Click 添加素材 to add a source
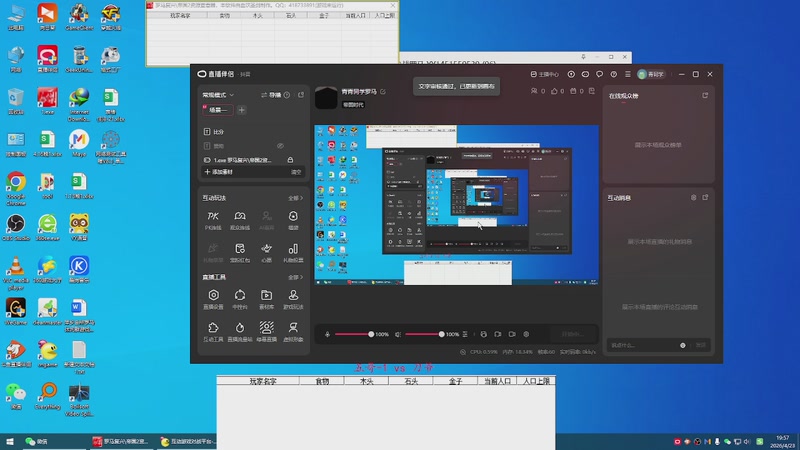800x450 pixels. coord(218,172)
